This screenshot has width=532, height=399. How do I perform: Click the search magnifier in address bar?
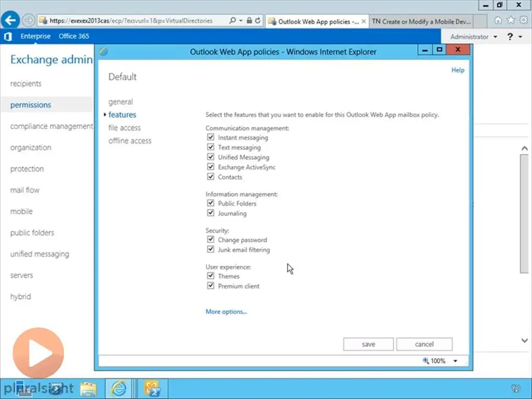[x=232, y=21]
